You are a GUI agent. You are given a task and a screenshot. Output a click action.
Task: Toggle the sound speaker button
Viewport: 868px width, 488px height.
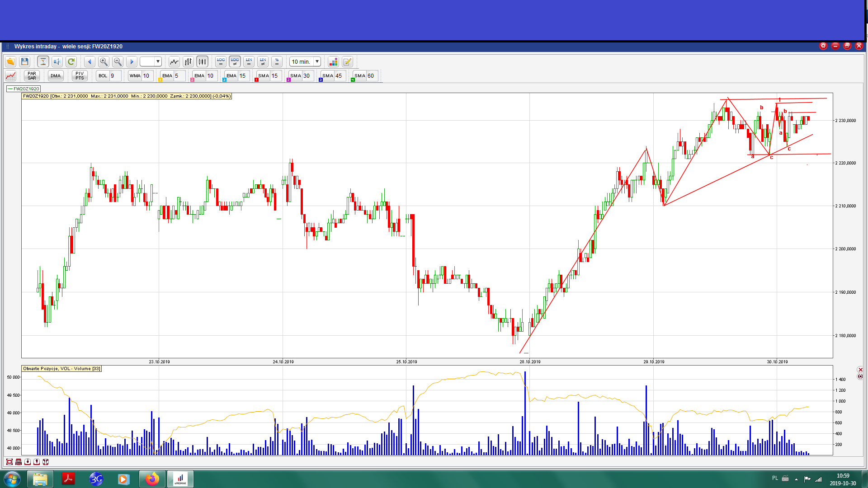point(57,61)
